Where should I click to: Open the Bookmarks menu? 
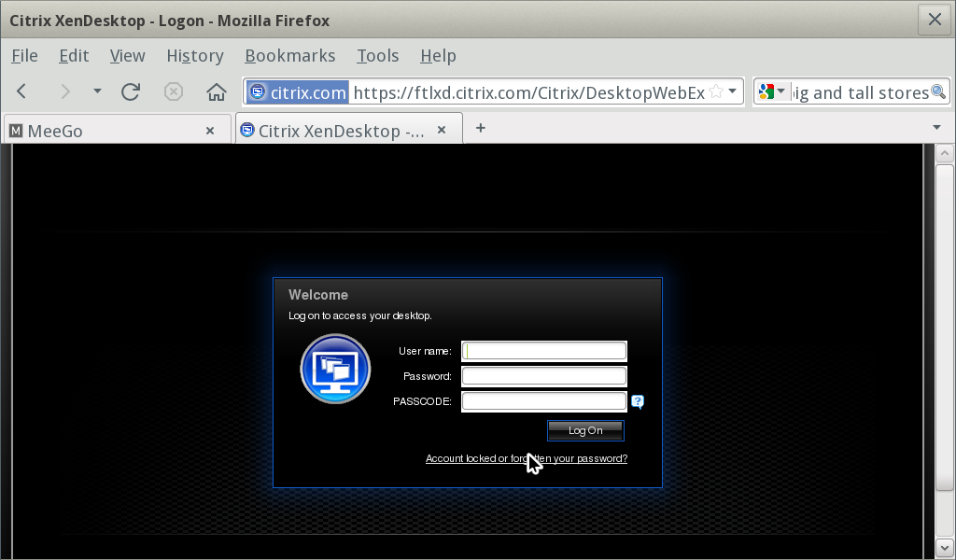pyautogui.click(x=289, y=56)
